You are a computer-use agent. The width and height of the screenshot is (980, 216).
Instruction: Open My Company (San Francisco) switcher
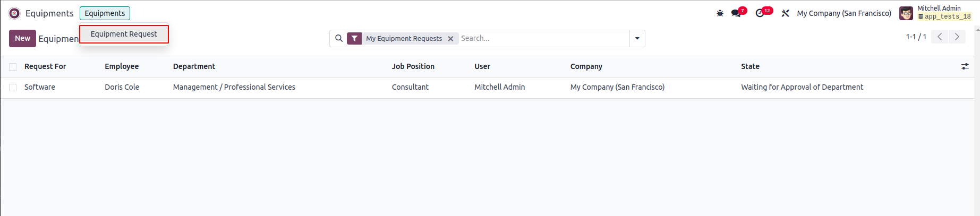843,13
